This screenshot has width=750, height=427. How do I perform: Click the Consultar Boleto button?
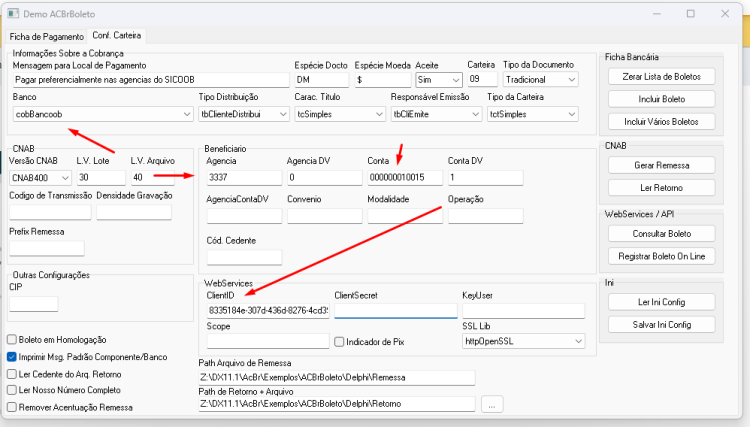coord(662,234)
